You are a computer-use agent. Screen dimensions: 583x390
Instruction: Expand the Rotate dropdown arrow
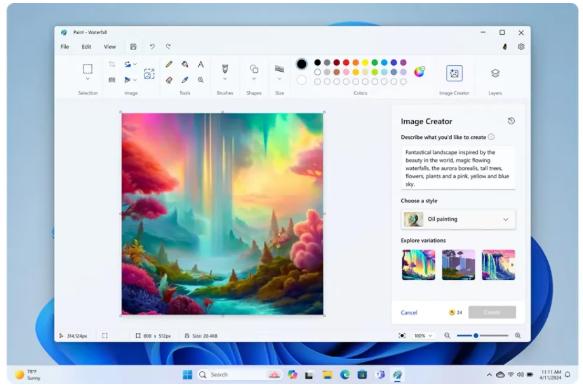[x=135, y=64]
